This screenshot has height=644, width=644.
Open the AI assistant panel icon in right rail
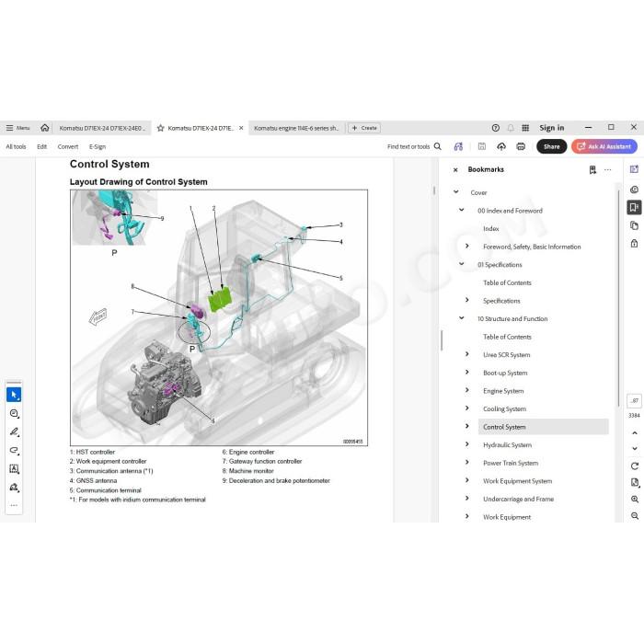coord(634,169)
